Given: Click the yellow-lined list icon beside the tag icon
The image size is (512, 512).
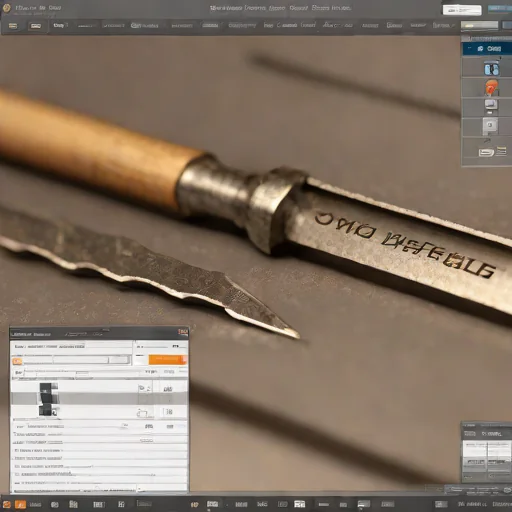Looking at the screenshot, I should click(501, 151).
